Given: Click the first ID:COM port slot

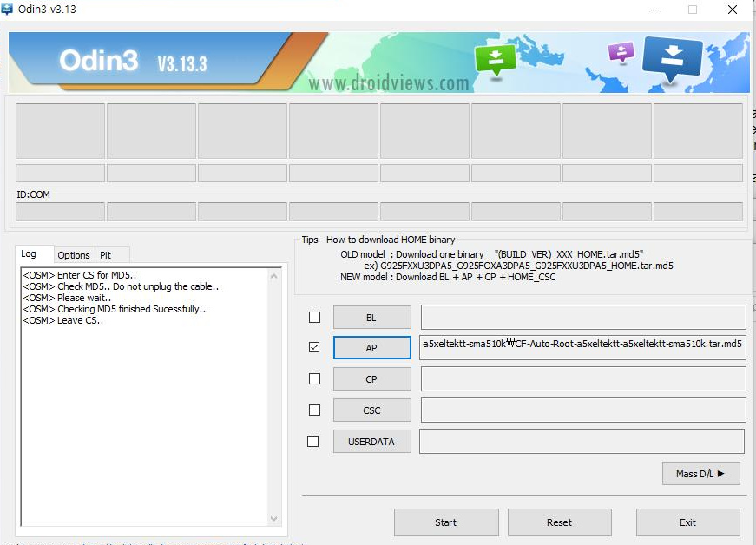Looking at the screenshot, I should point(60,212).
